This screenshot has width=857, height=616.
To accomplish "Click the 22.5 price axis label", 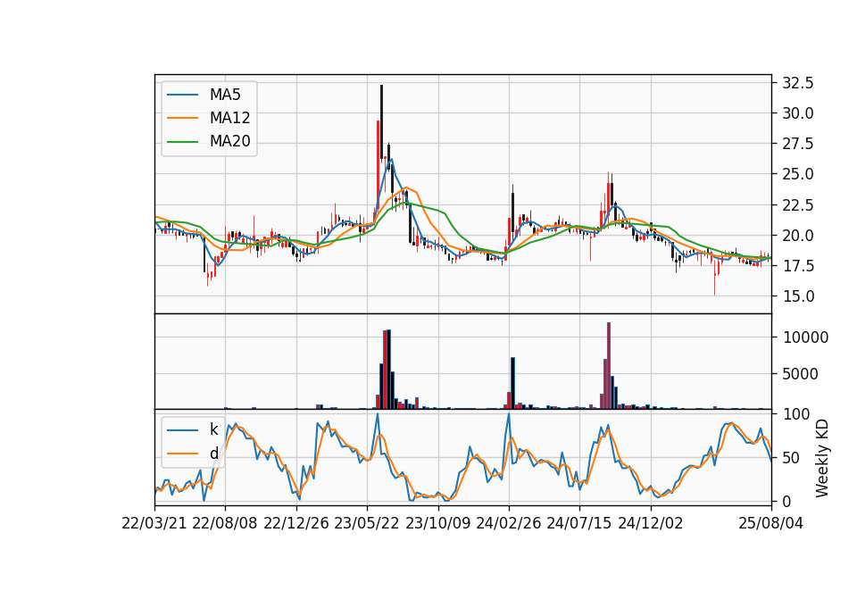I will coord(798,205).
